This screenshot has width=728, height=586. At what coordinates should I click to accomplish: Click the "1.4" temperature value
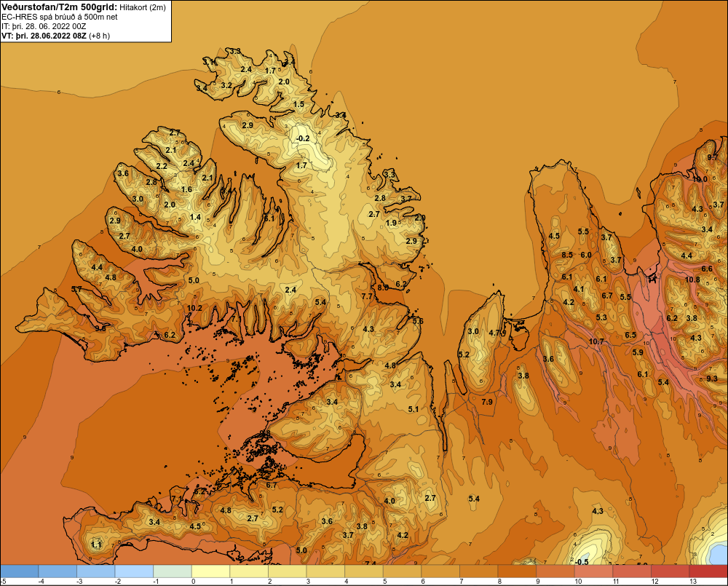coord(195,217)
